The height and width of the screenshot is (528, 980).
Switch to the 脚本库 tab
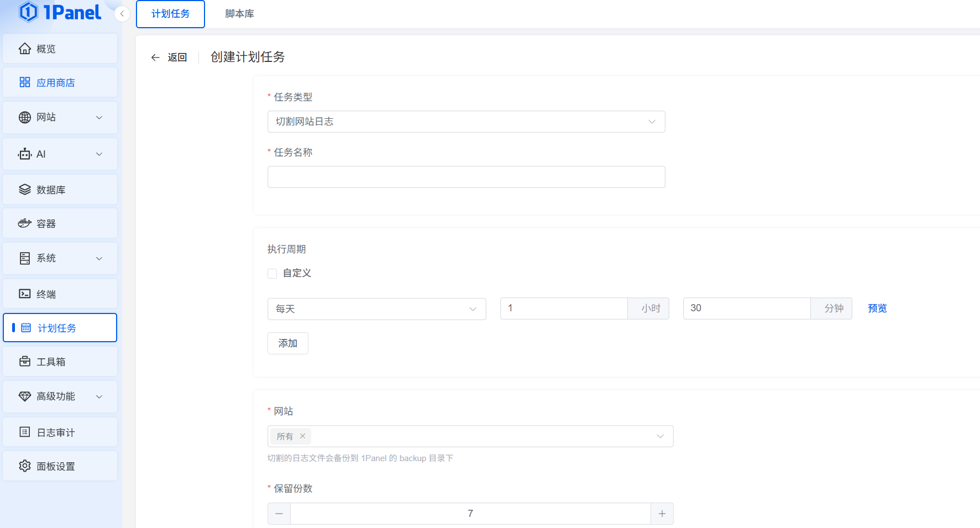[239, 14]
